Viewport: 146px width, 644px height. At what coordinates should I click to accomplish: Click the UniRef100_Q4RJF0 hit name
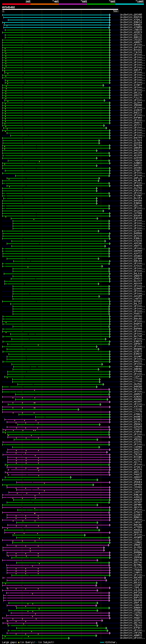(131, 70)
